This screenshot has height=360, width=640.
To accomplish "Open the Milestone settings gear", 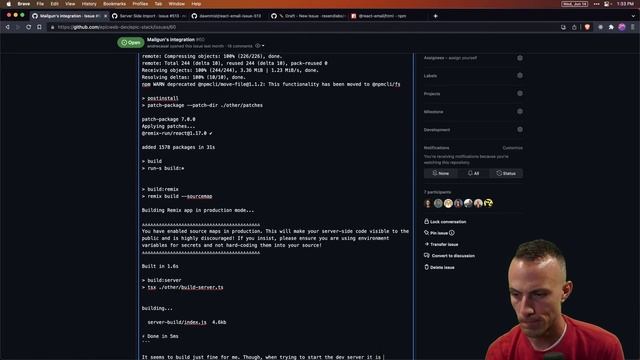I will point(520,111).
